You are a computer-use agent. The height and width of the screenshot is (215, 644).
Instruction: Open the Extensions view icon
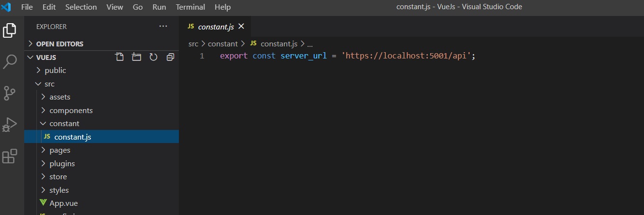[10, 156]
